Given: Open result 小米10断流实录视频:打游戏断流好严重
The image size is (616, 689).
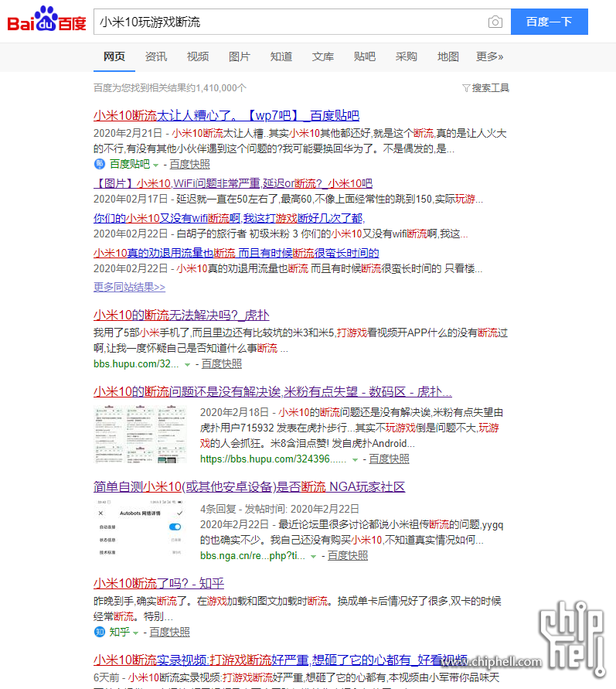Looking at the screenshot, I should [280, 660].
